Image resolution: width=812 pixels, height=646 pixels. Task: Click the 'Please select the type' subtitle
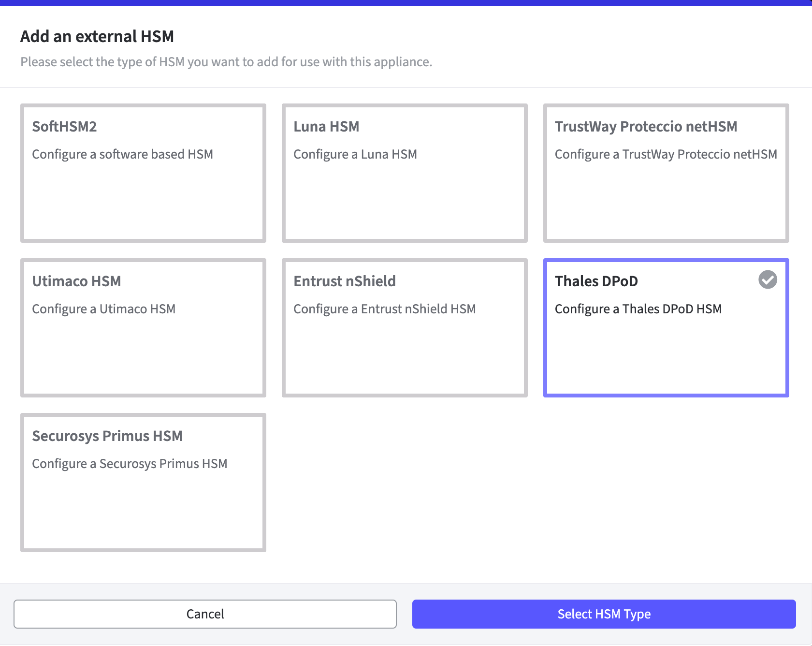[x=226, y=62]
